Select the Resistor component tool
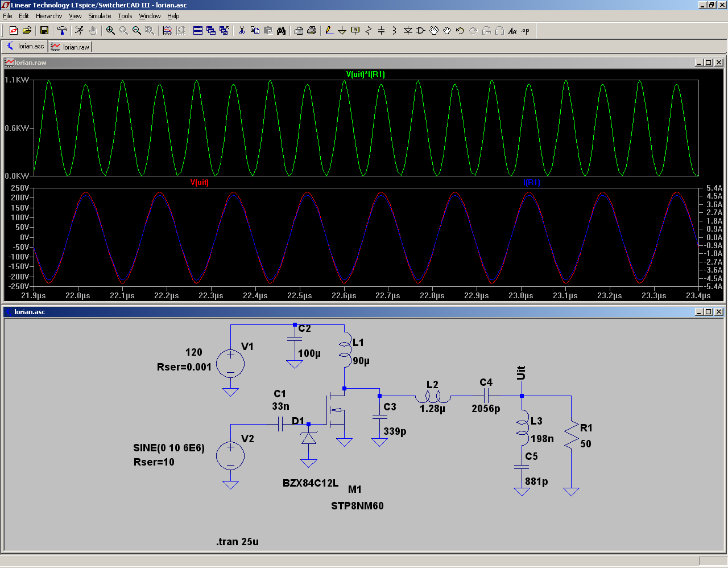Viewport: 728px width, 568px height. [x=368, y=31]
